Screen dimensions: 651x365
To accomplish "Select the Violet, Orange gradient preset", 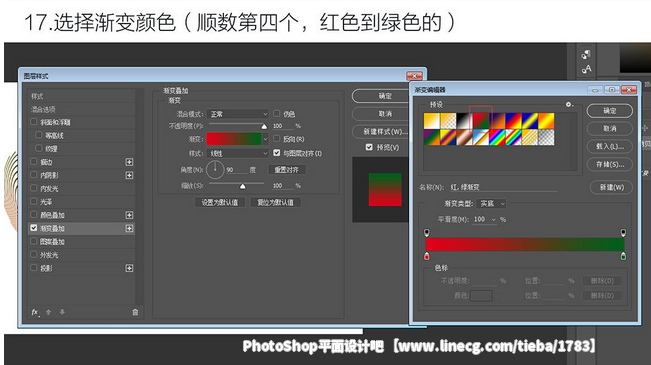I will (x=497, y=121).
